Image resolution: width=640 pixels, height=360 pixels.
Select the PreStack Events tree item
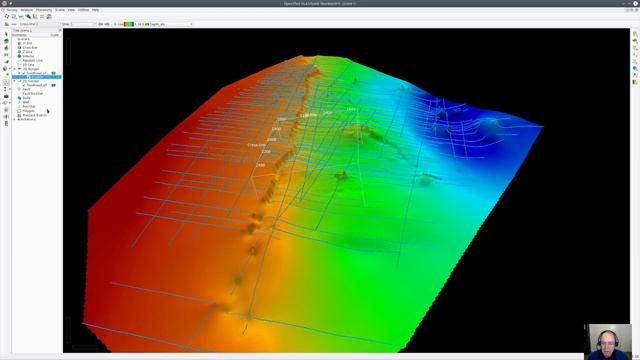(x=34, y=115)
